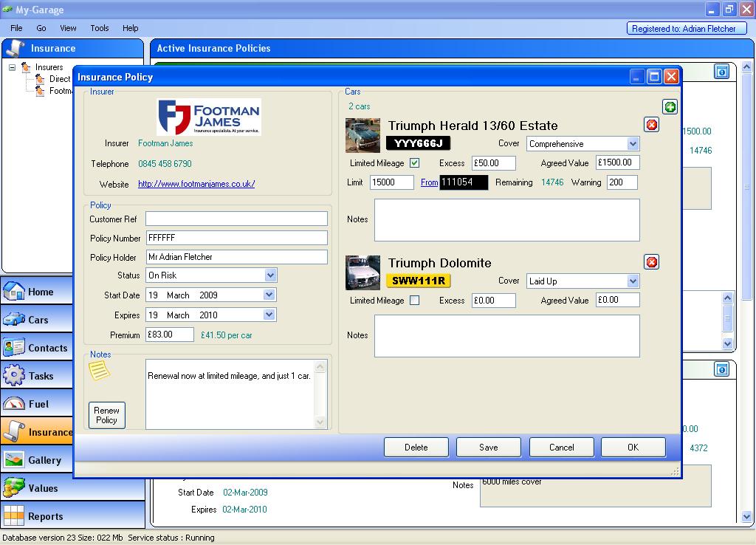
Task: Uncheck Limited Mileage for Triumph Herald
Action: pos(414,163)
